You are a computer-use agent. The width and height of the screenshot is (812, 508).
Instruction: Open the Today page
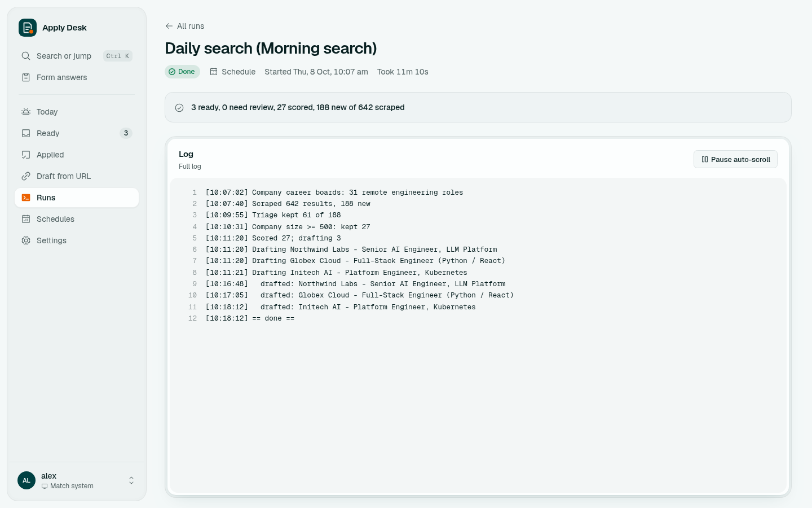tap(77, 112)
